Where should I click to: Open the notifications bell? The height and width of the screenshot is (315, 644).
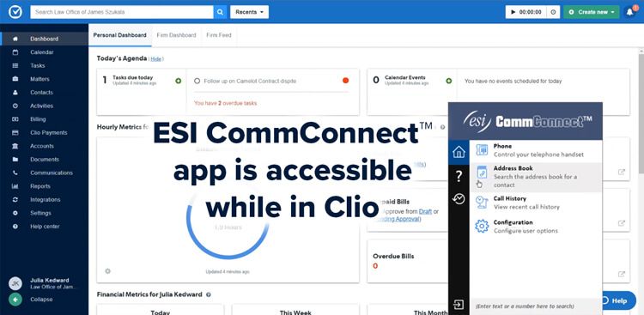[629, 12]
